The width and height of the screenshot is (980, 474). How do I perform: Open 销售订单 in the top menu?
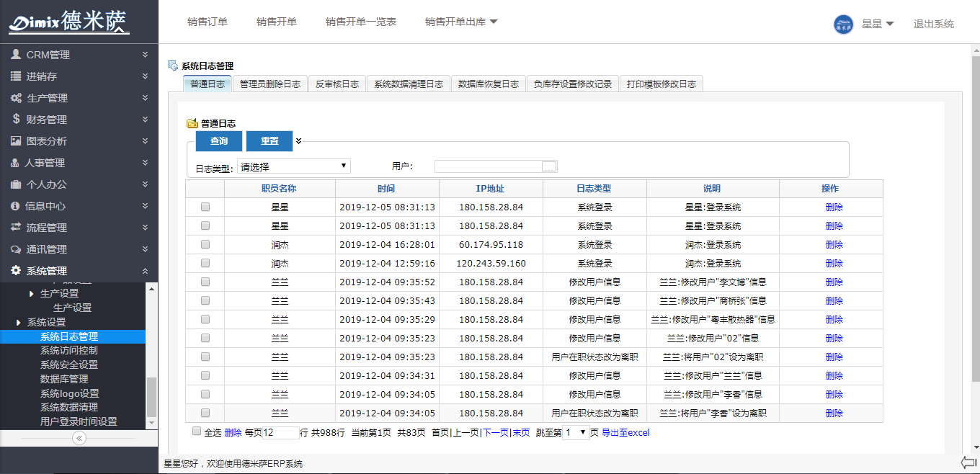208,22
